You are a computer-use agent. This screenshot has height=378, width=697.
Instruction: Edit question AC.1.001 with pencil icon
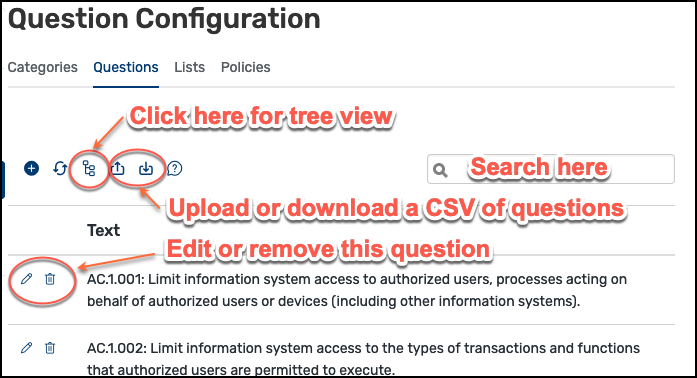click(27, 279)
